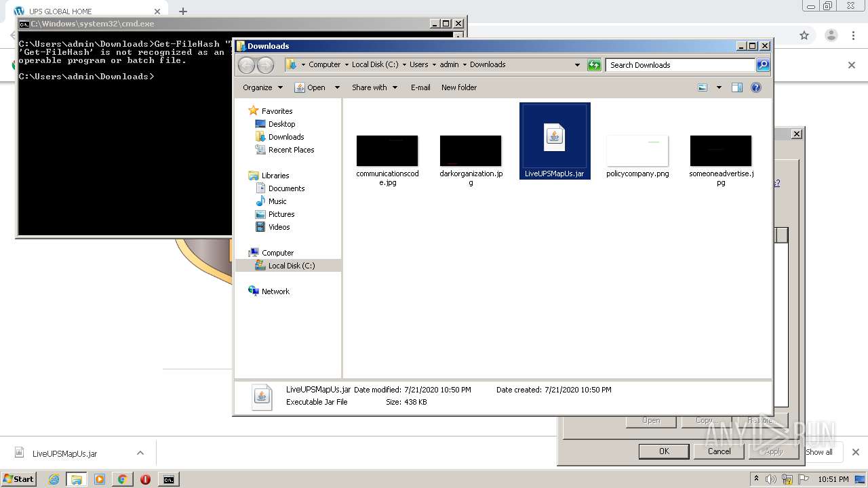Click the change view icon in explorer toolbar

point(703,87)
